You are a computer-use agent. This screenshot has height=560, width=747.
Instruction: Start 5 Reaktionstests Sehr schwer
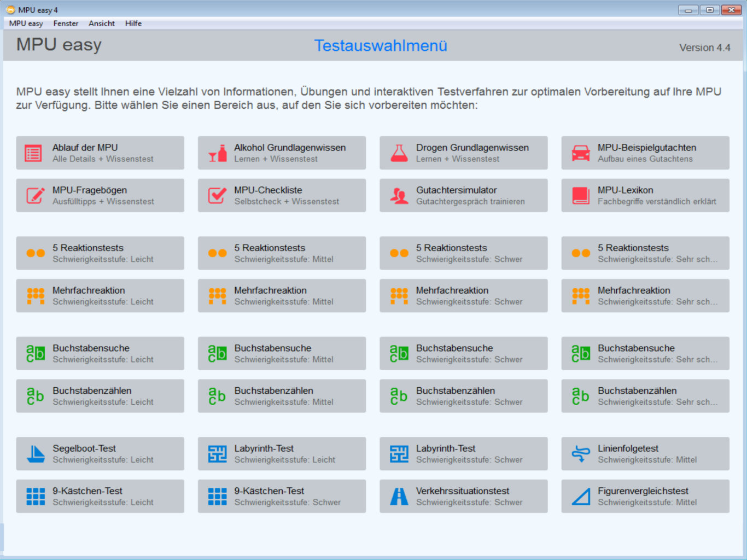pos(645,253)
